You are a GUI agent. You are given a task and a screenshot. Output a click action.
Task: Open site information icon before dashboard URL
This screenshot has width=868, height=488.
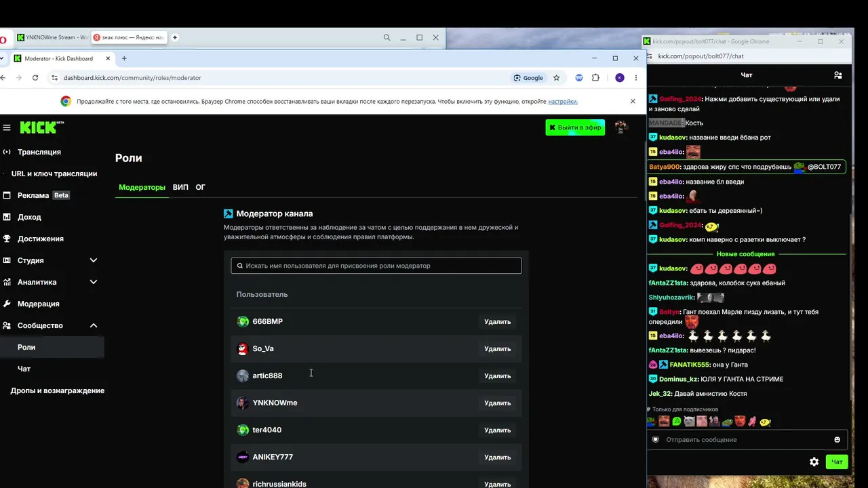pos(54,78)
